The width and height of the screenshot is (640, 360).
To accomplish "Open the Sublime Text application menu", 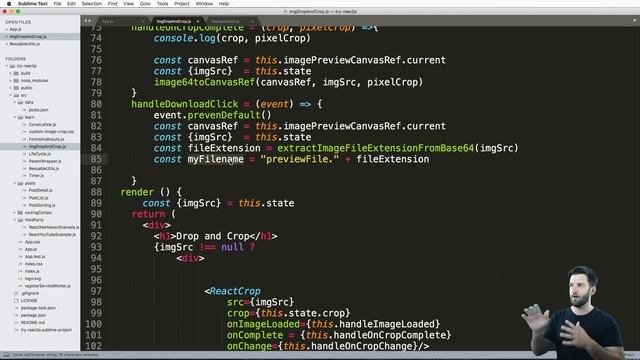I will pos(33,4).
